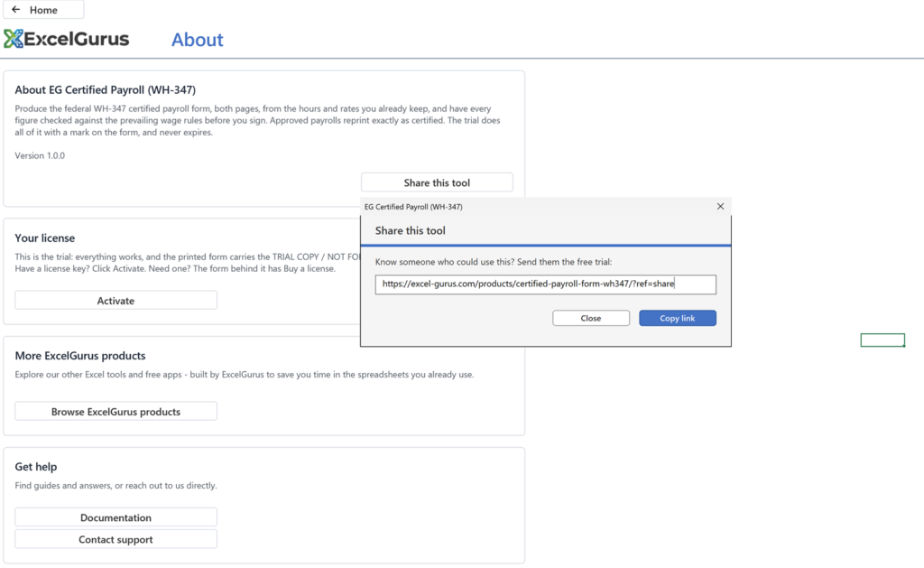Click the 'About EG Certified Payroll (WH-347)' heading
This screenshot has height=568, width=924.
pyautogui.click(x=105, y=89)
